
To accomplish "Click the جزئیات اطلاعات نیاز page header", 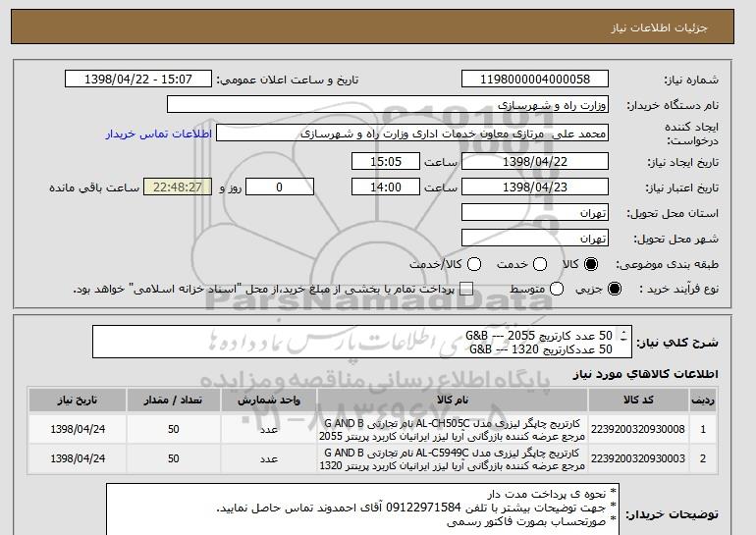I will (x=659, y=27).
